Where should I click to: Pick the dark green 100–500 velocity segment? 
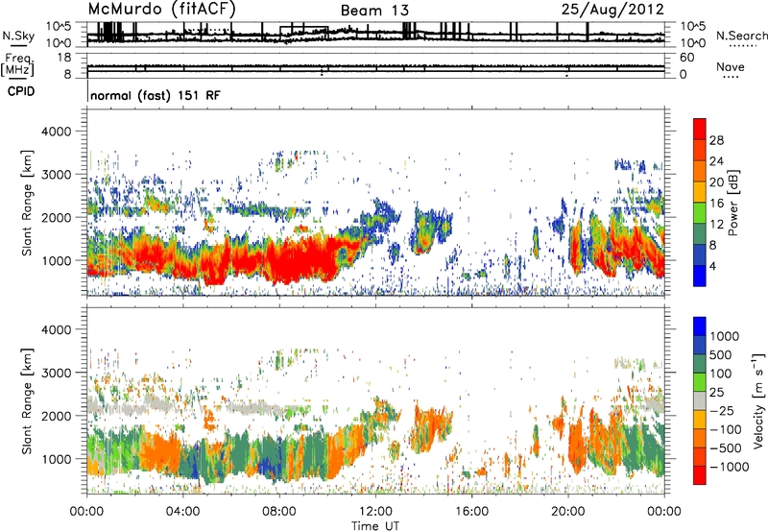tap(700, 364)
